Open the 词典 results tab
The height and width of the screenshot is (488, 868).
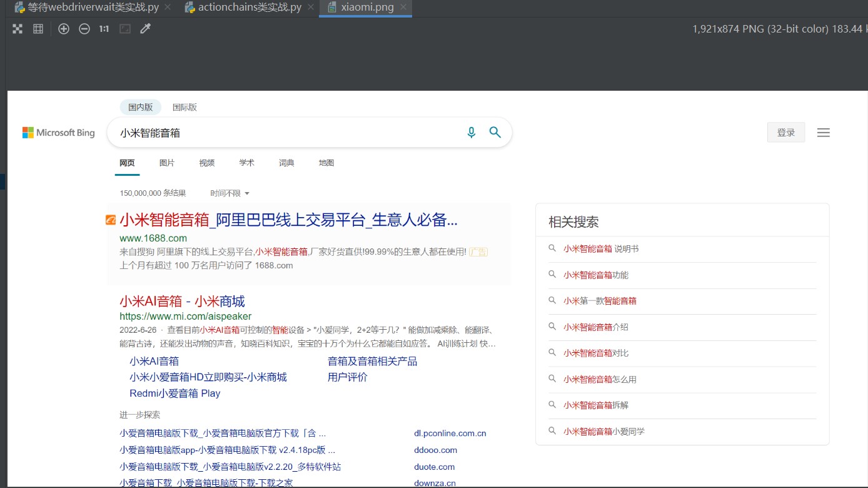point(286,163)
